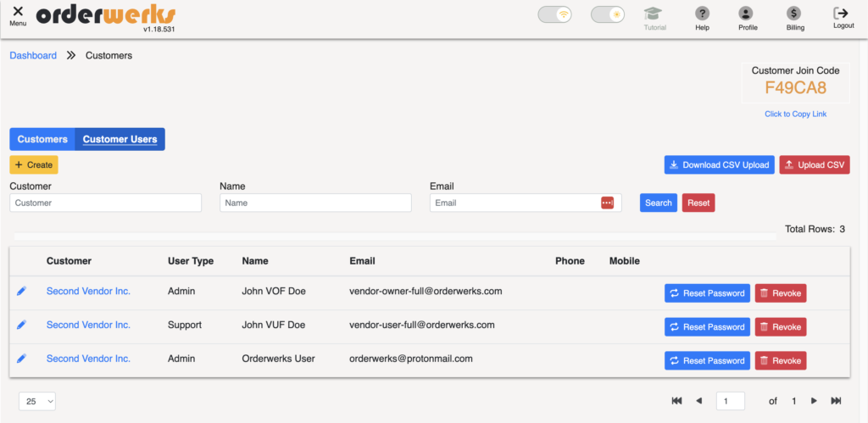
Task: Click the orderwerks logo
Action: pyautogui.click(x=106, y=16)
